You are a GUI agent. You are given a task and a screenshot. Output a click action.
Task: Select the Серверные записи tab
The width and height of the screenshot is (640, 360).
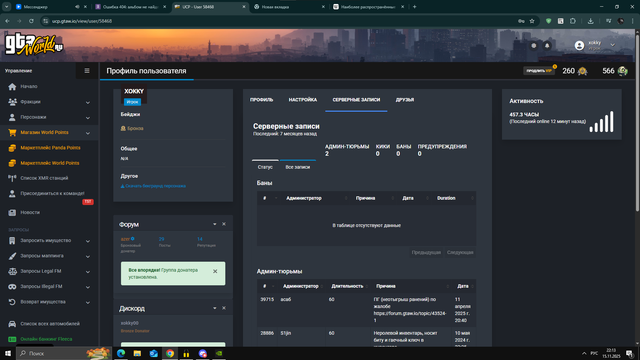click(356, 100)
